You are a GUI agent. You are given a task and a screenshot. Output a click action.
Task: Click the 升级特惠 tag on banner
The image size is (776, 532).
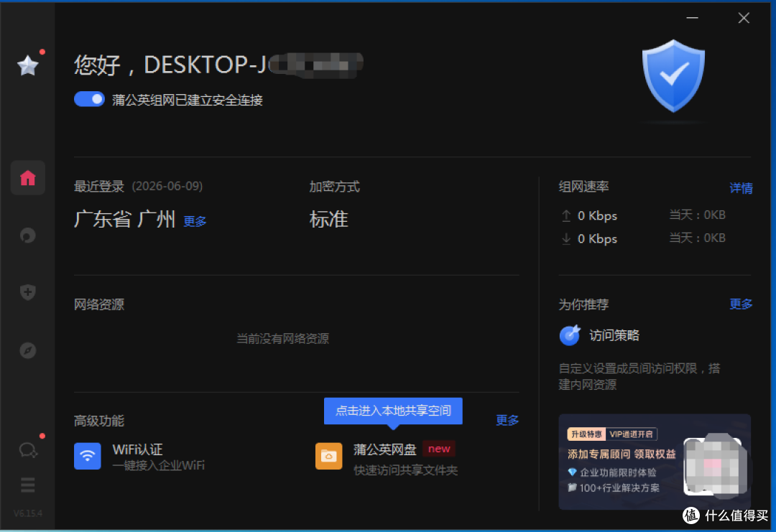(x=586, y=434)
